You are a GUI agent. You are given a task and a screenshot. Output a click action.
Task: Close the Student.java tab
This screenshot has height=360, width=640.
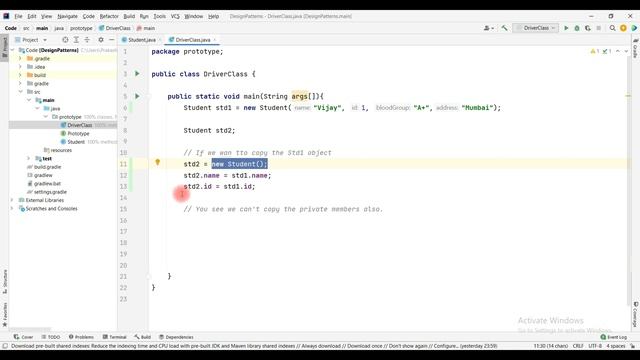click(x=160, y=40)
